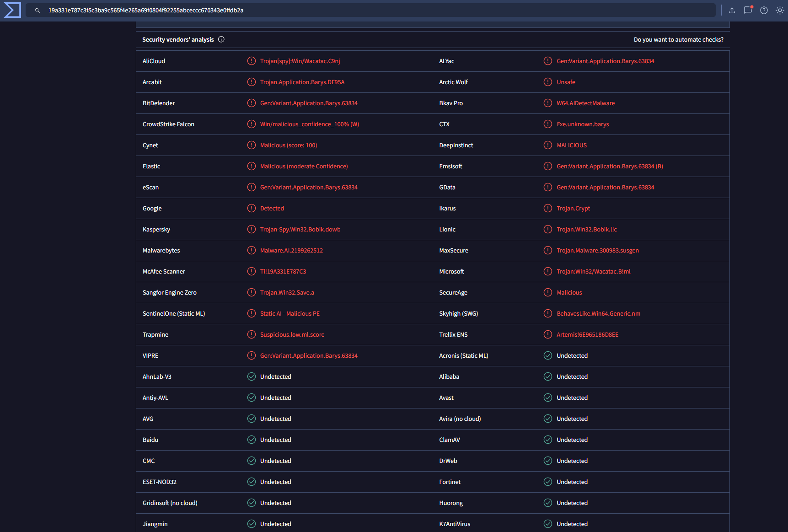
Task: Click the search magnifier icon
Action: (38, 10)
